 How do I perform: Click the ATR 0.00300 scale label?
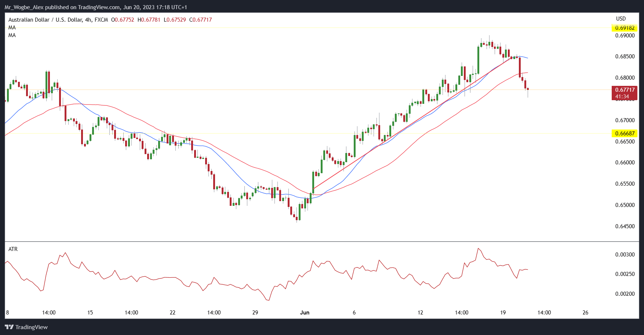click(x=625, y=255)
